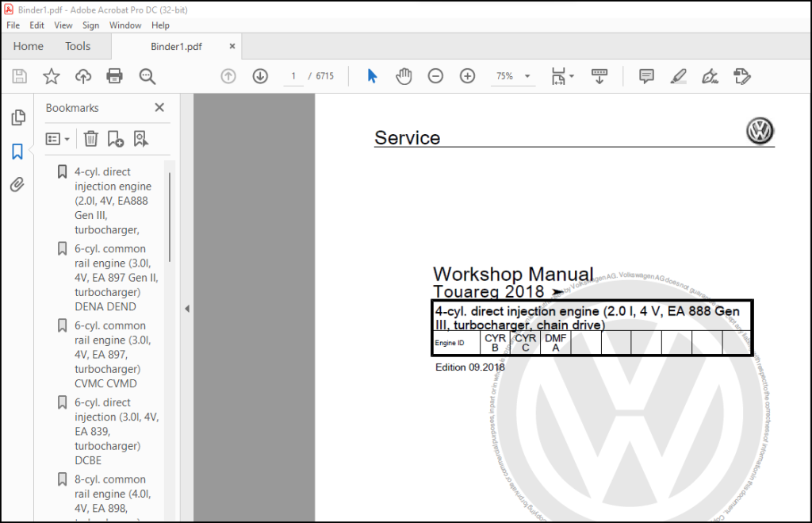The image size is (812, 523).
Task: Click the find current bookmark icon
Action: (141, 139)
